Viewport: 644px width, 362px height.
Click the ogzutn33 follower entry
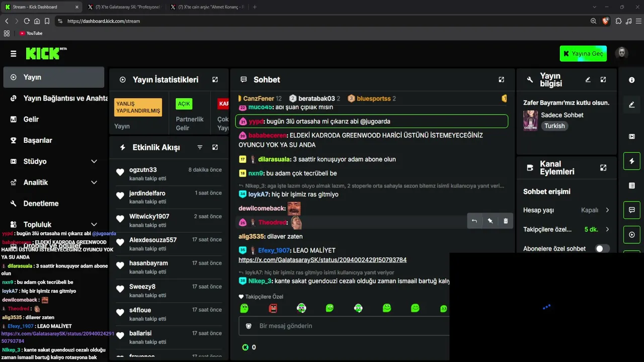tap(169, 173)
